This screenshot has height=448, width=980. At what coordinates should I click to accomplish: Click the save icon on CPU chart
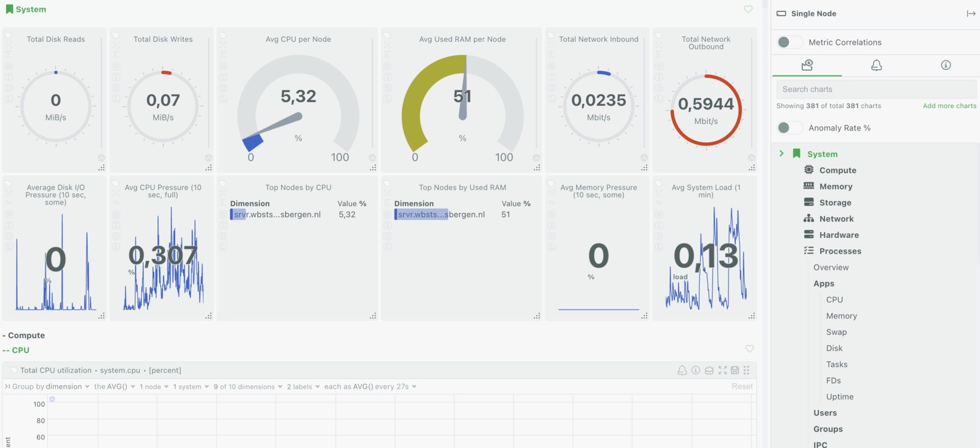tap(735, 370)
